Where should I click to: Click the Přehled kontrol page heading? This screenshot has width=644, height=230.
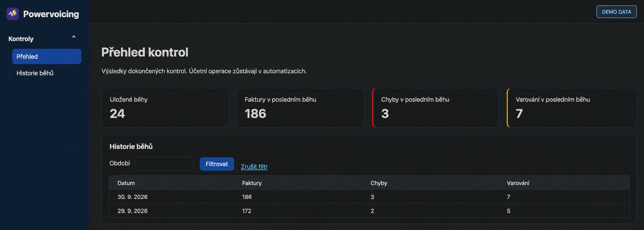[145, 52]
